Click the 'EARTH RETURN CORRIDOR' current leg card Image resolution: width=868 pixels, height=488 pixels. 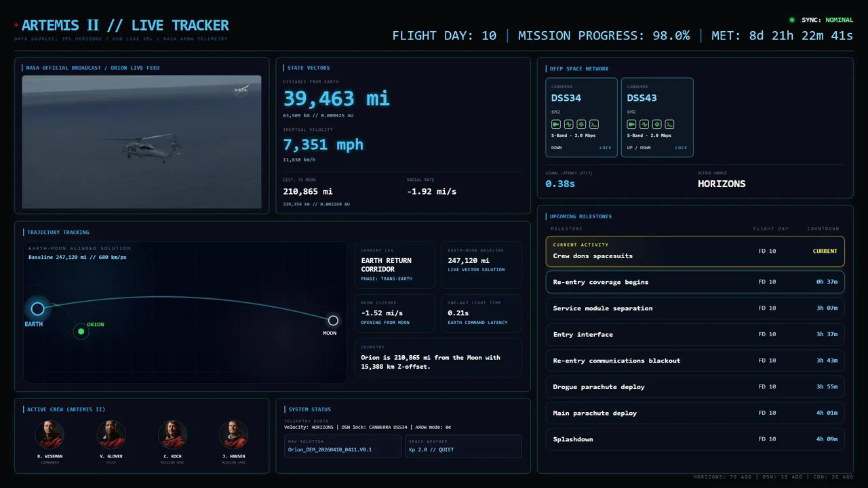395,266
